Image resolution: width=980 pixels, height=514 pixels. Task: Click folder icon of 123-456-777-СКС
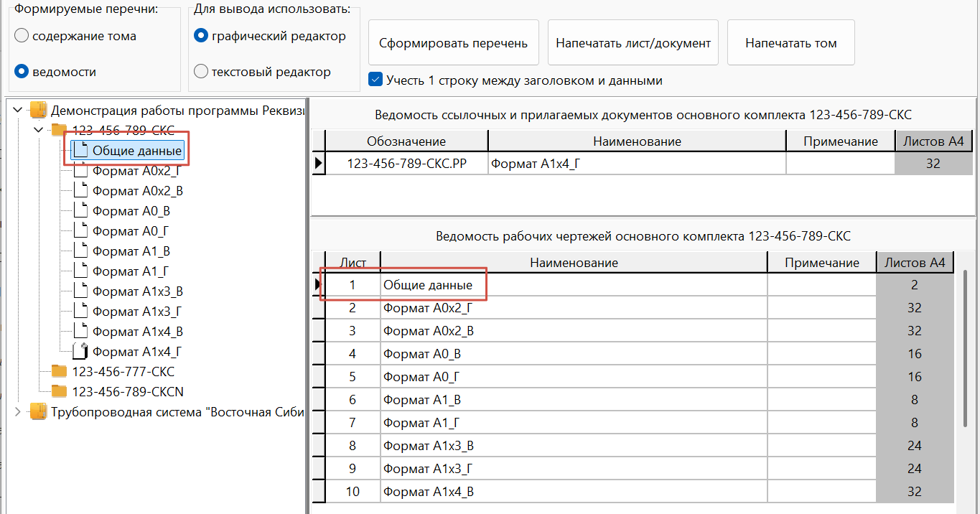[59, 371]
